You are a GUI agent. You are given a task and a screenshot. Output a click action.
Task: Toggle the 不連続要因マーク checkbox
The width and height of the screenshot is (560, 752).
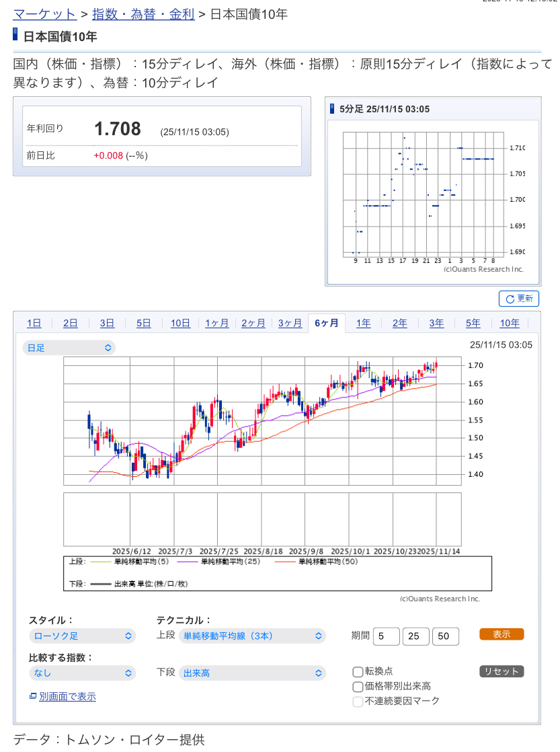(x=358, y=702)
